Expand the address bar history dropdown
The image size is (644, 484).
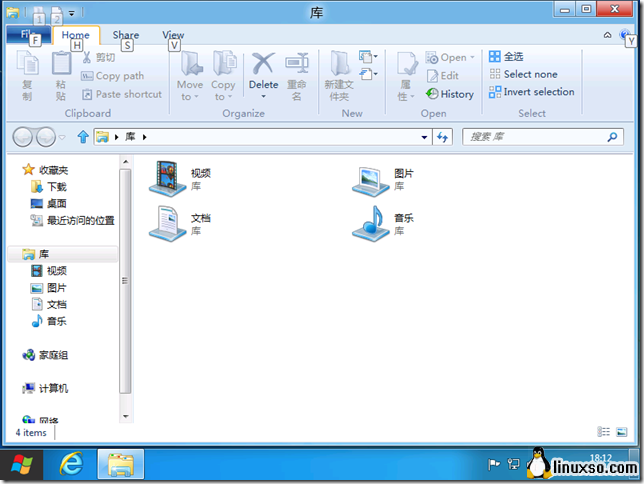pyautogui.click(x=424, y=137)
